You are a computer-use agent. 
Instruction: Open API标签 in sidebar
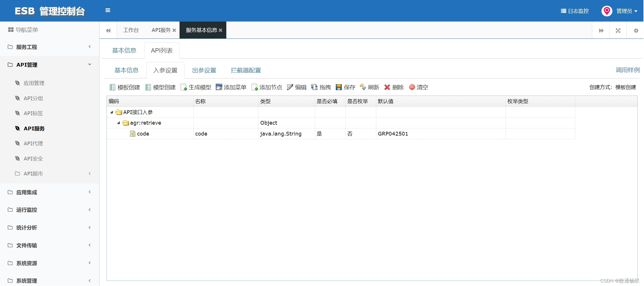[x=33, y=113]
